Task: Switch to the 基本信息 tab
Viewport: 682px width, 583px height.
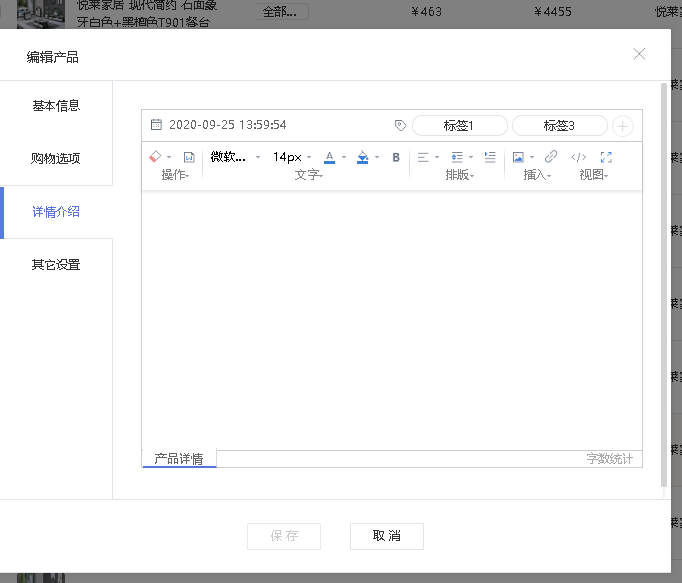Action: [x=56, y=106]
